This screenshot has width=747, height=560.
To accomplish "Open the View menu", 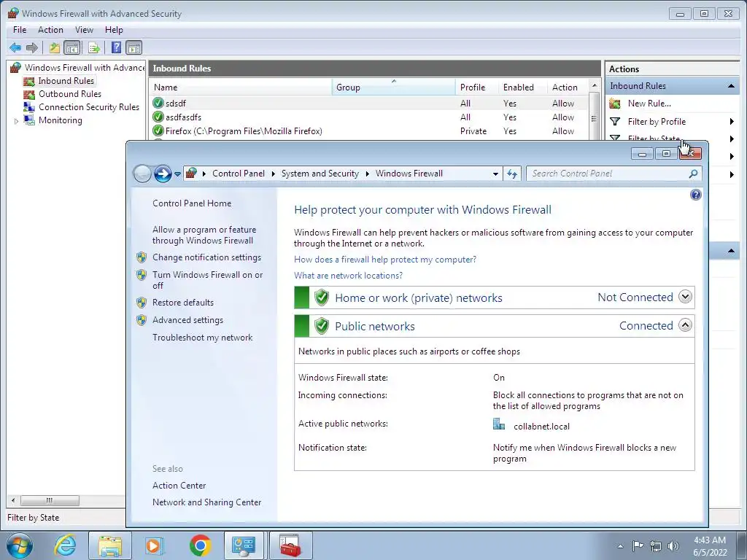I will (x=85, y=29).
